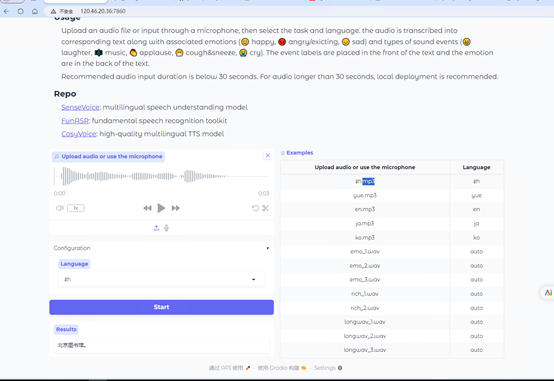Reload the page with the refresh icon
Viewport: 554px width, 381px height.
pyautogui.click(x=20, y=11)
